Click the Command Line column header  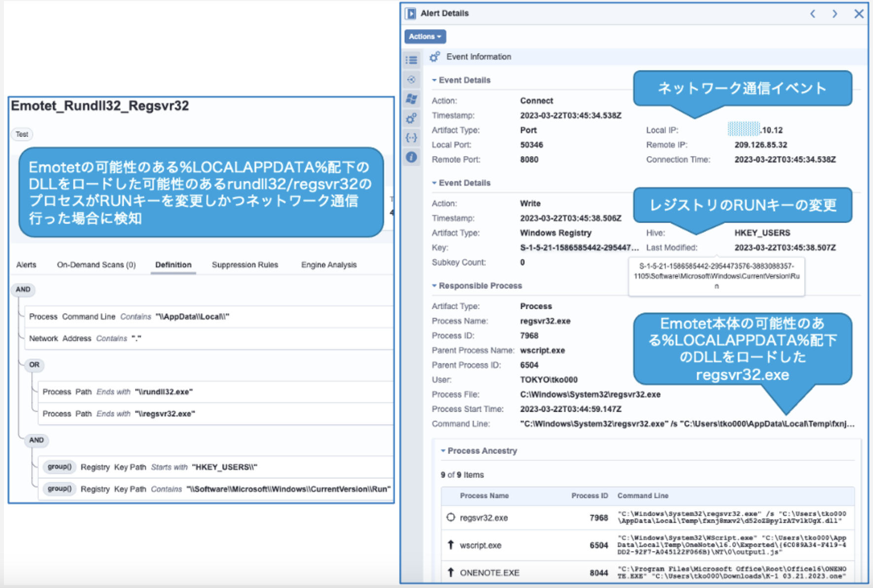[x=643, y=496]
